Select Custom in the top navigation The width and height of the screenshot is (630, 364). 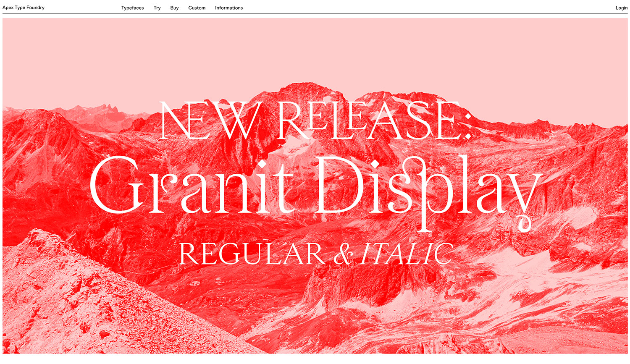click(x=197, y=8)
